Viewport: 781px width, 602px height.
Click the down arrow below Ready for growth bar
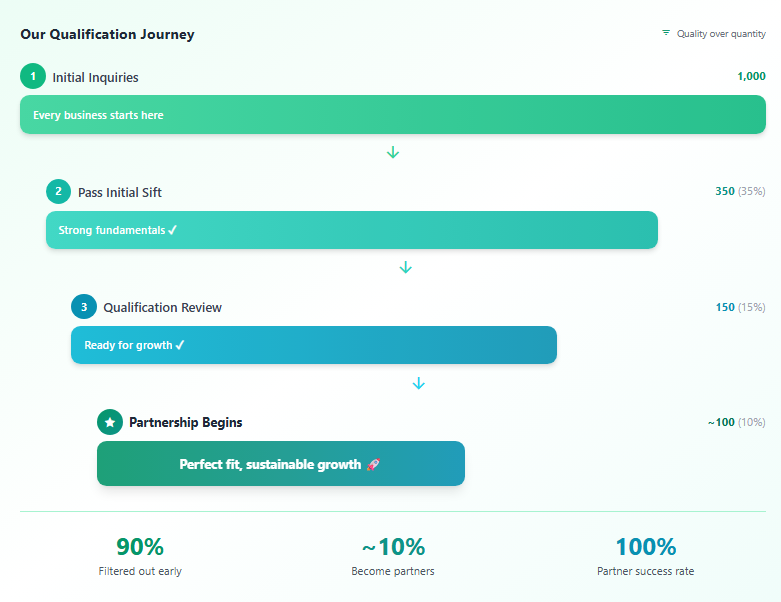coord(419,383)
